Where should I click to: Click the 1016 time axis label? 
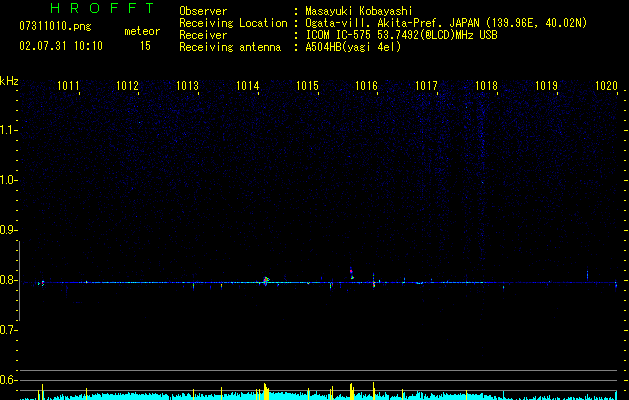367,86
